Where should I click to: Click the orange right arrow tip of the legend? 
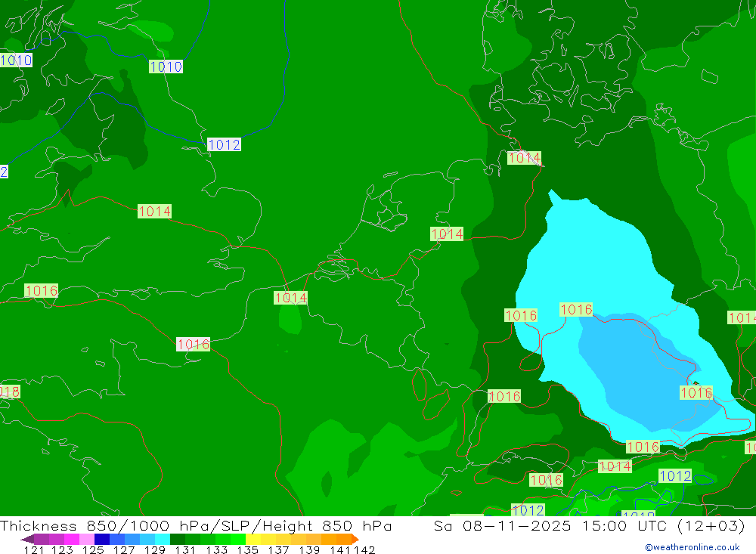point(355,539)
